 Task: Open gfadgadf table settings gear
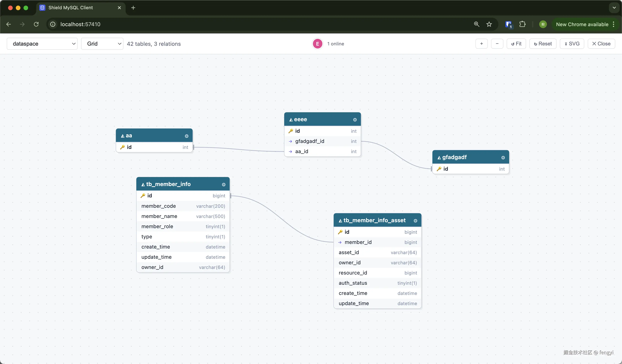503,158
